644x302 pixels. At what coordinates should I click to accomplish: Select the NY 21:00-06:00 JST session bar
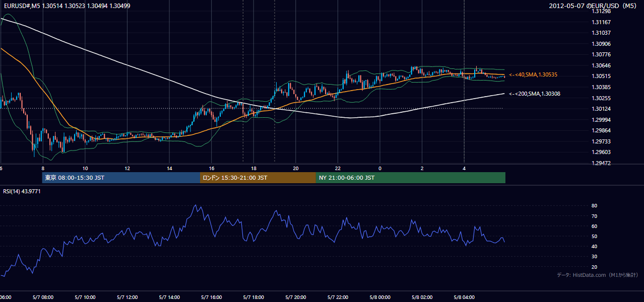tap(411, 178)
